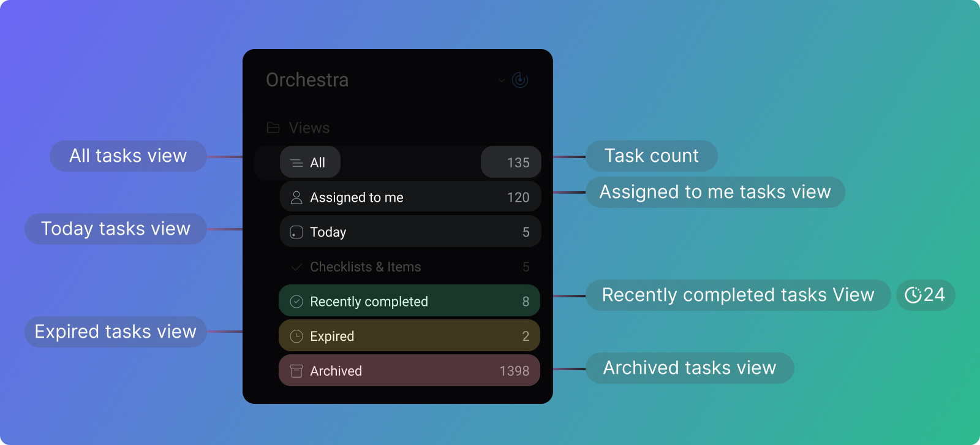Image resolution: width=980 pixels, height=445 pixels.
Task: Open the Expired view row
Action: click(409, 336)
